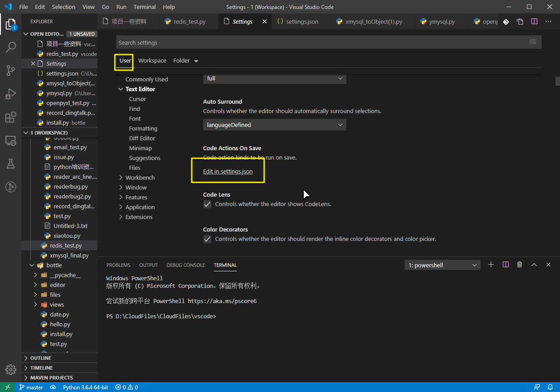
Task: Click the Manage gear icon
Action: (11, 370)
